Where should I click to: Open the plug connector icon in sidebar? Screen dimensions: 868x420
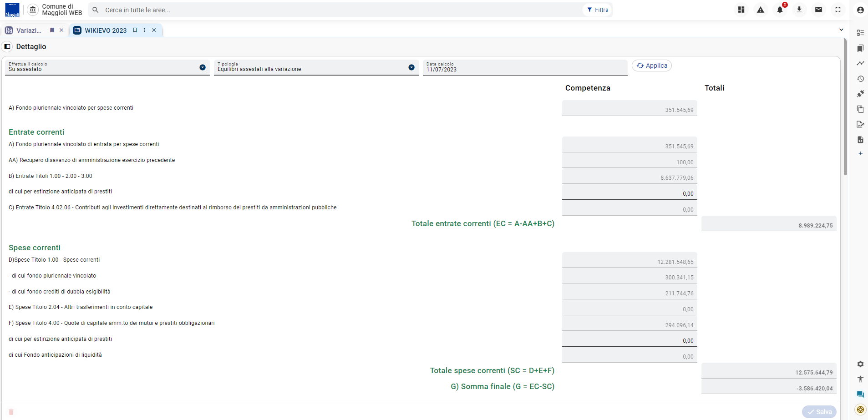click(x=860, y=94)
